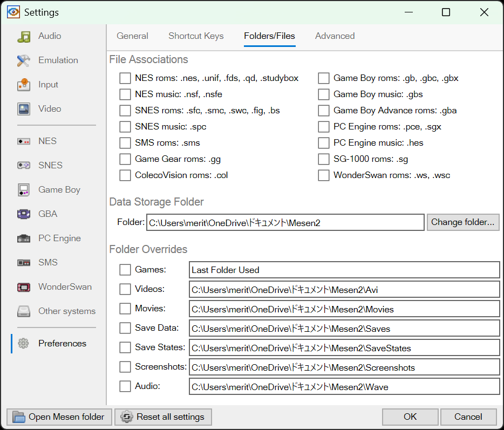Open the Shortcut Keys tab
Image resolution: width=504 pixels, height=430 pixels.
click(196, 36)
